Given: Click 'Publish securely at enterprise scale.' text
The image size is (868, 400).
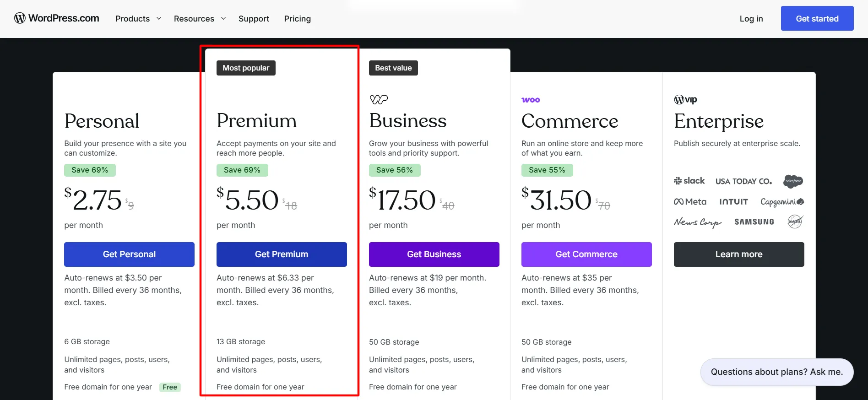Looking at the screenshot, I should pyautogui.click(x=737, y=143).
